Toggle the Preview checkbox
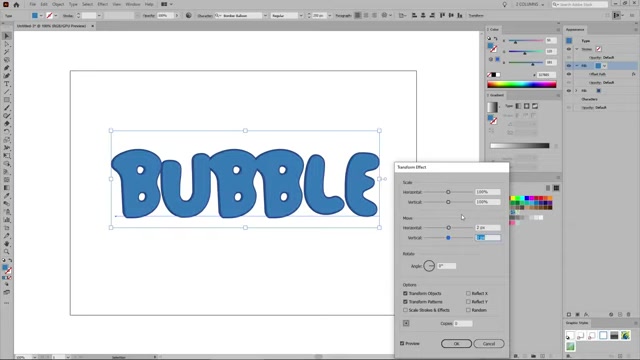This screenshot has width=640, height=360. (402, 343)
